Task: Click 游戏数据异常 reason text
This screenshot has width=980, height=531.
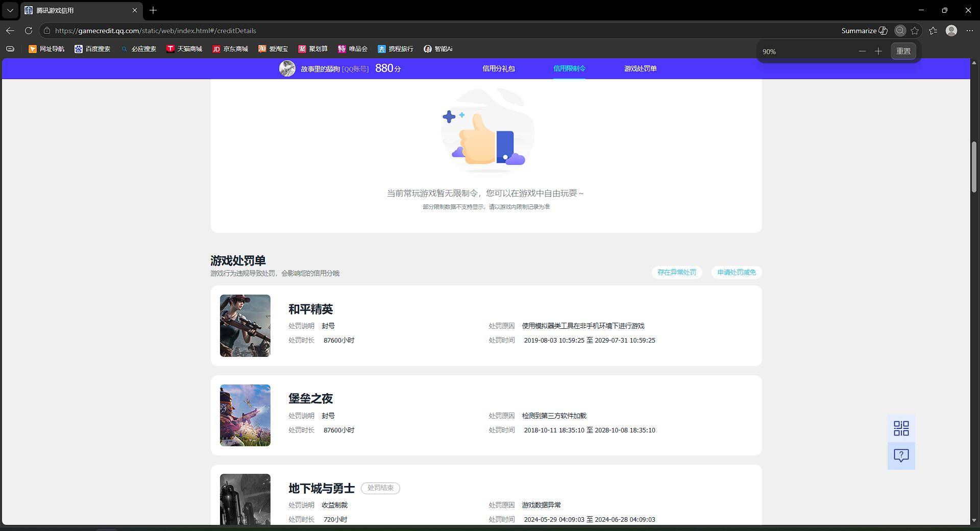Action: tap(541, 505)
